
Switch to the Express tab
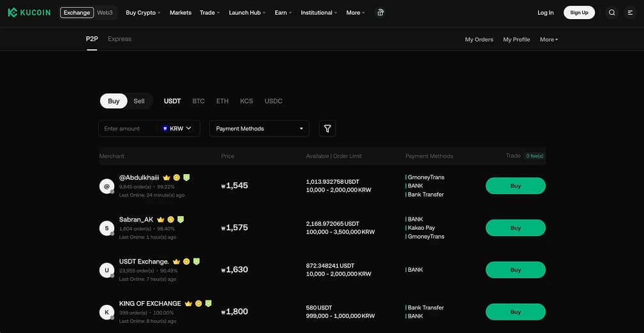pyautogui.click(x=119, y=39)
